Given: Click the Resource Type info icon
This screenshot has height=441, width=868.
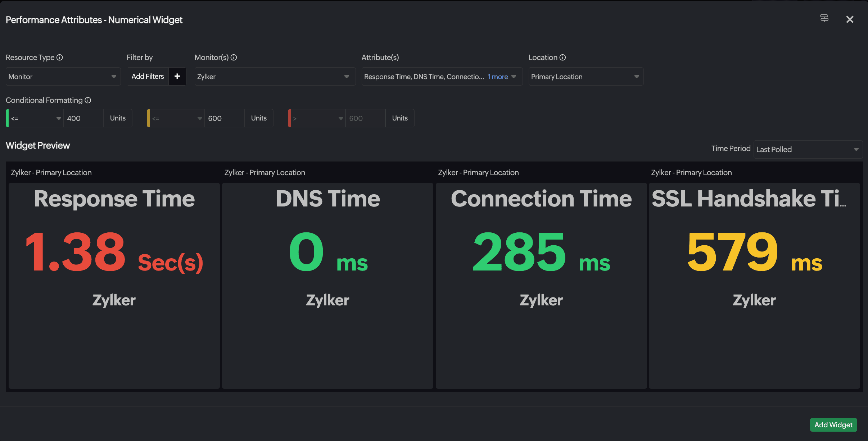Looking at the screenshot, I should (60, 58).
